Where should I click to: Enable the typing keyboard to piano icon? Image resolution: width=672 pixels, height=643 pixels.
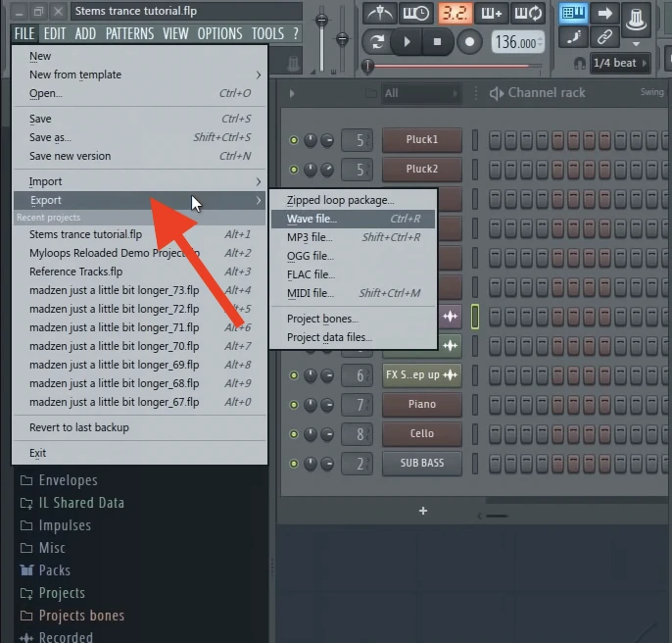pyautogui.click(x=572, y=13)
